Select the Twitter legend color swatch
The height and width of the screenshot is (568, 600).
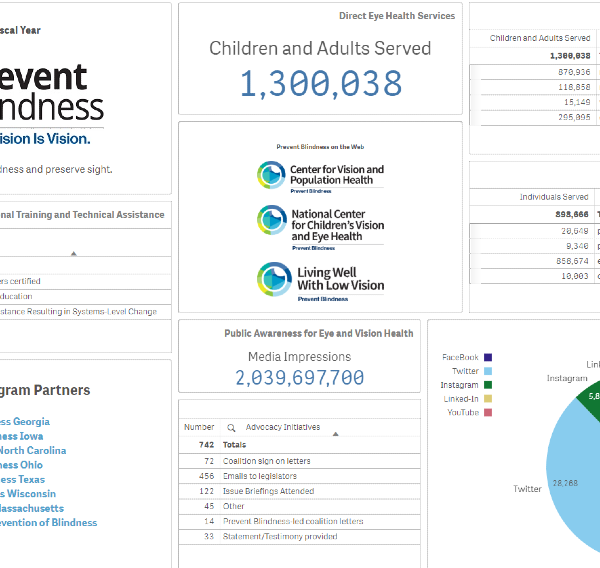point(488,371)
